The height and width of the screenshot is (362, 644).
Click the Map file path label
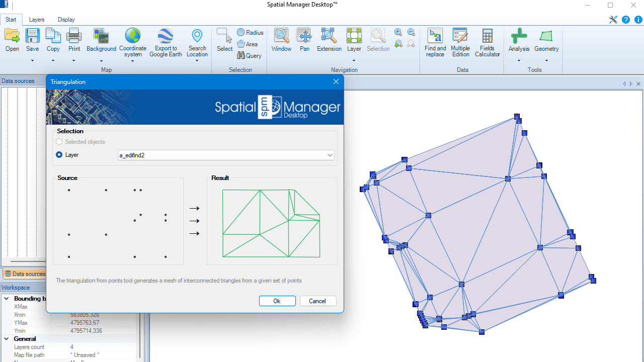(x=29, y=355)
